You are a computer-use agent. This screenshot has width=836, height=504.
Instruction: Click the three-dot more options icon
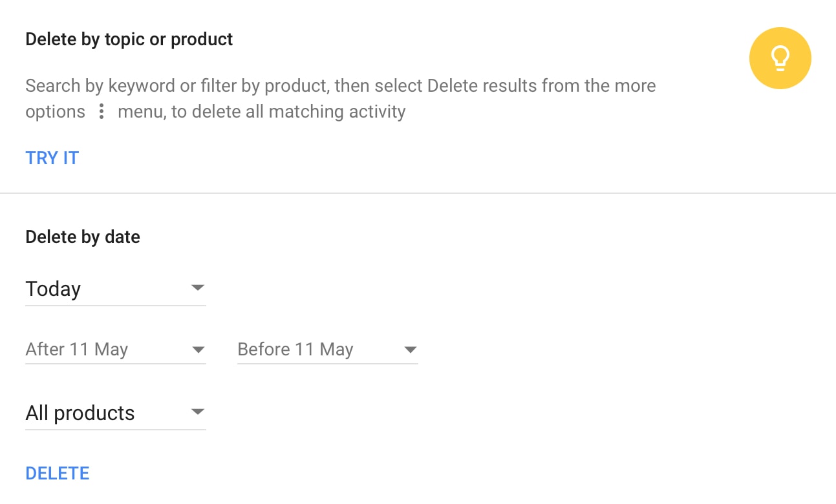(102, 112)
